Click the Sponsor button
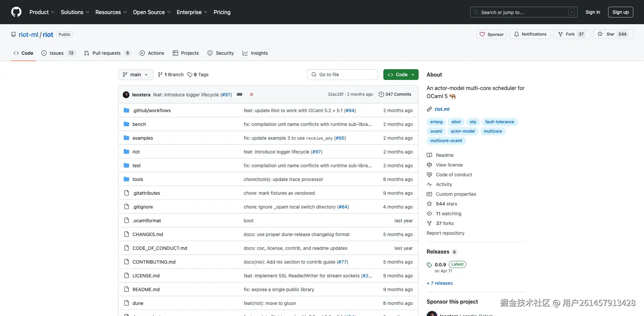Viewport: 644px width, 316px height. (x=492, y=34)
